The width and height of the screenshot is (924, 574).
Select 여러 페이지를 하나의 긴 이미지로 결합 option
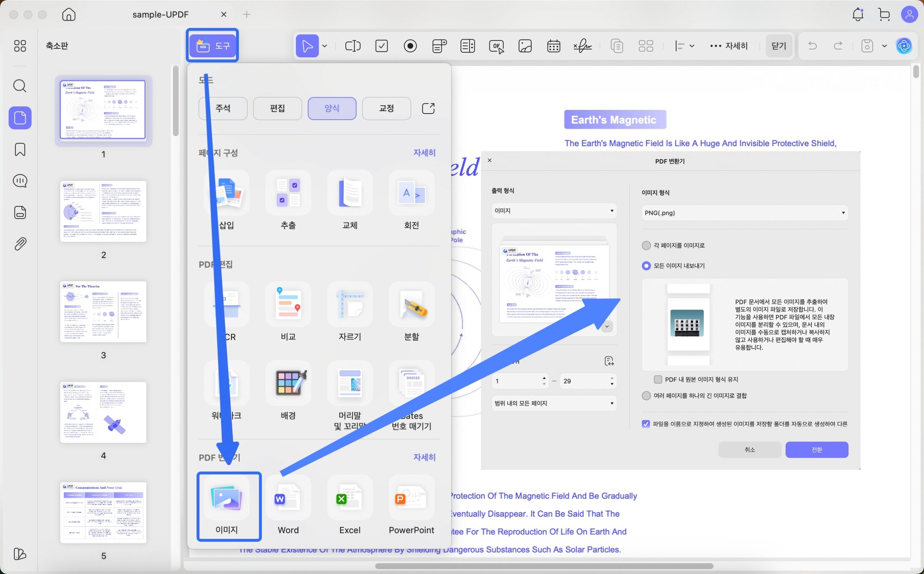point(646,396)
